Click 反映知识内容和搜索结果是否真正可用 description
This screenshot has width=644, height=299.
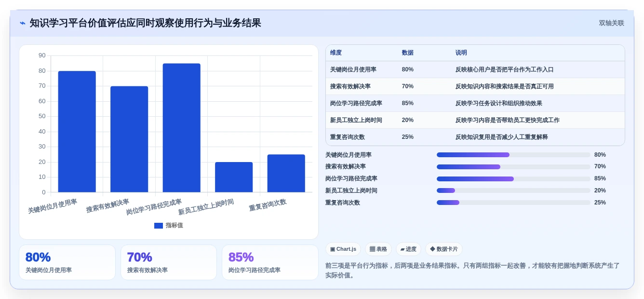pos(505,86)
